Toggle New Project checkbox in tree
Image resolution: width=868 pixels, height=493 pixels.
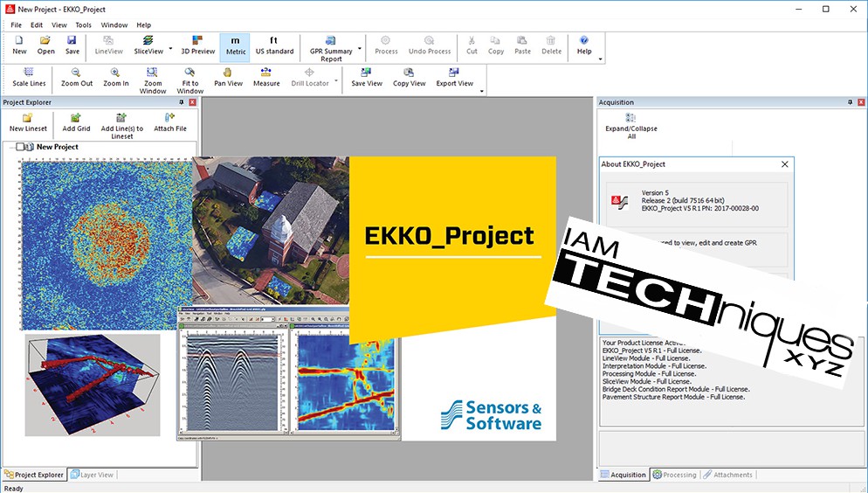20,147
